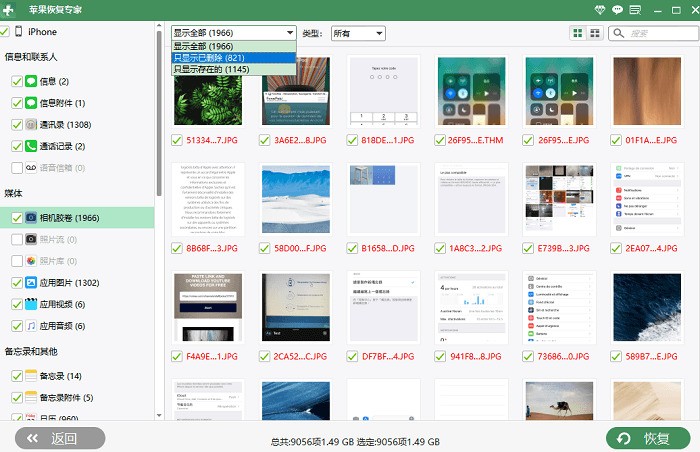Screen dimensions: 700x452
Task: Check the 语音信箱 (0) checkbox
Action: pos(17,167)
